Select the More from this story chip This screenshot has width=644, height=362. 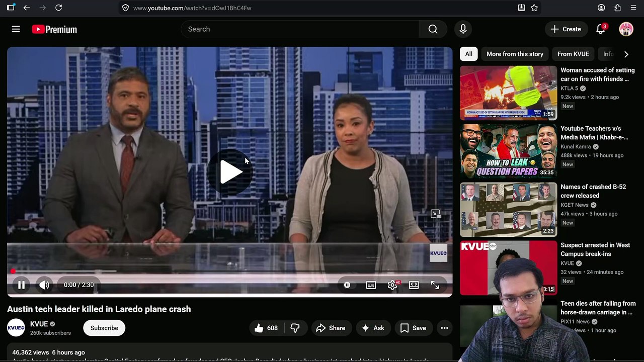(515, 54)
